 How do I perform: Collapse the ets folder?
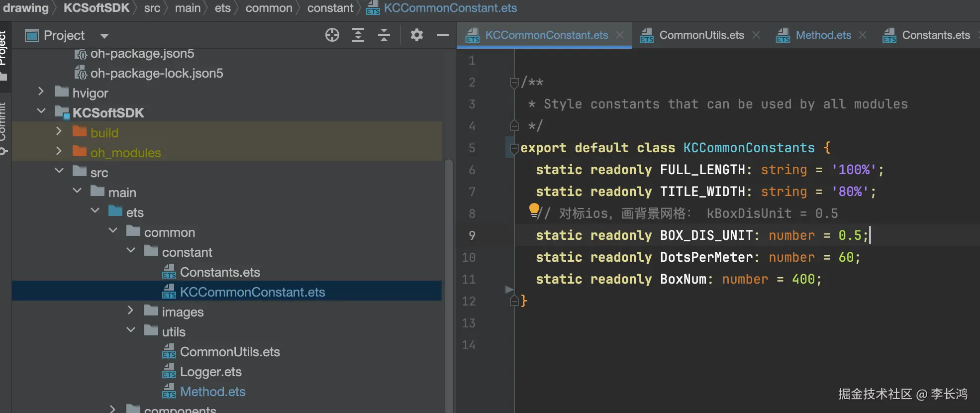click(95, 211)
